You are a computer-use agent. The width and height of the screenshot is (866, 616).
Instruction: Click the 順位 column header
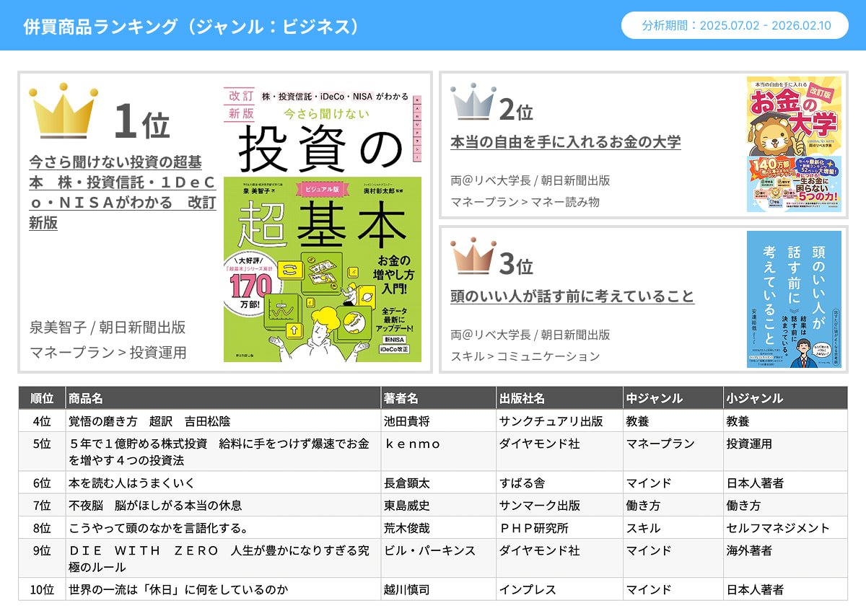tap(42, 398)
